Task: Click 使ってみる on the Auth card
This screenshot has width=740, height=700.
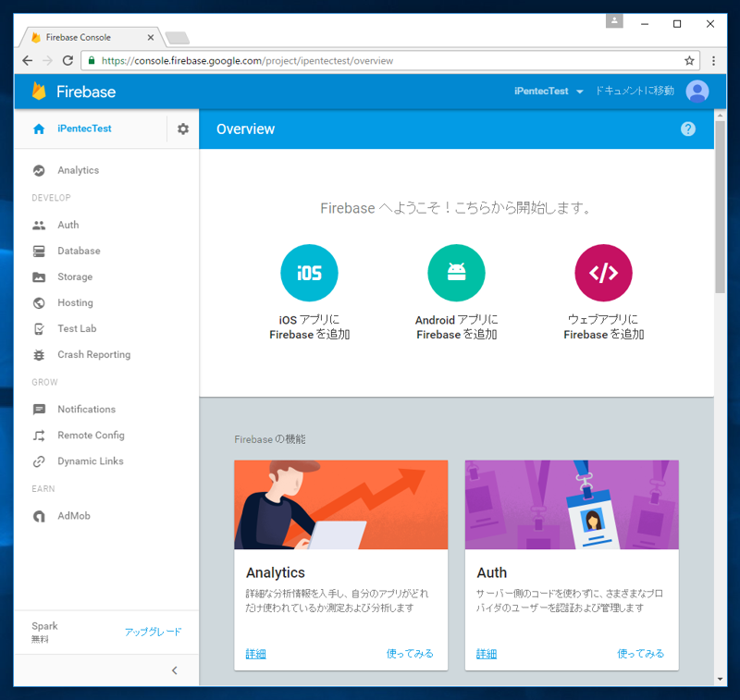Action: (640, 654)
